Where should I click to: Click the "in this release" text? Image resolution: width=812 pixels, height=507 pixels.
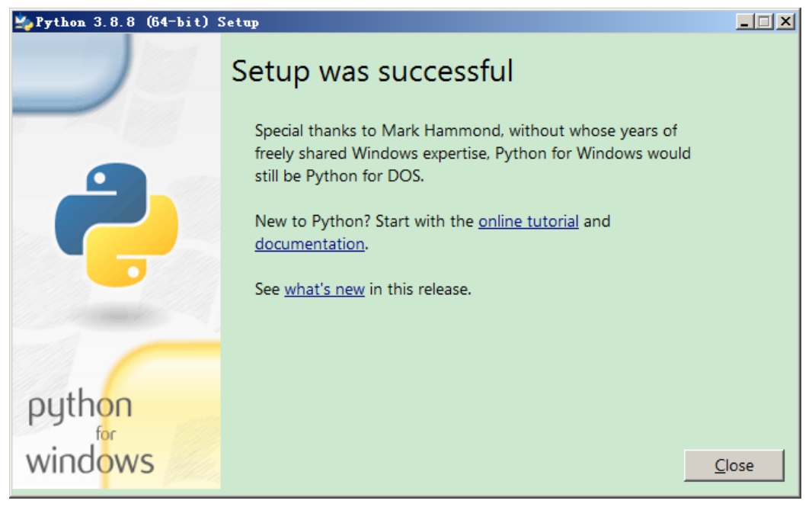[x=420, y=290]
